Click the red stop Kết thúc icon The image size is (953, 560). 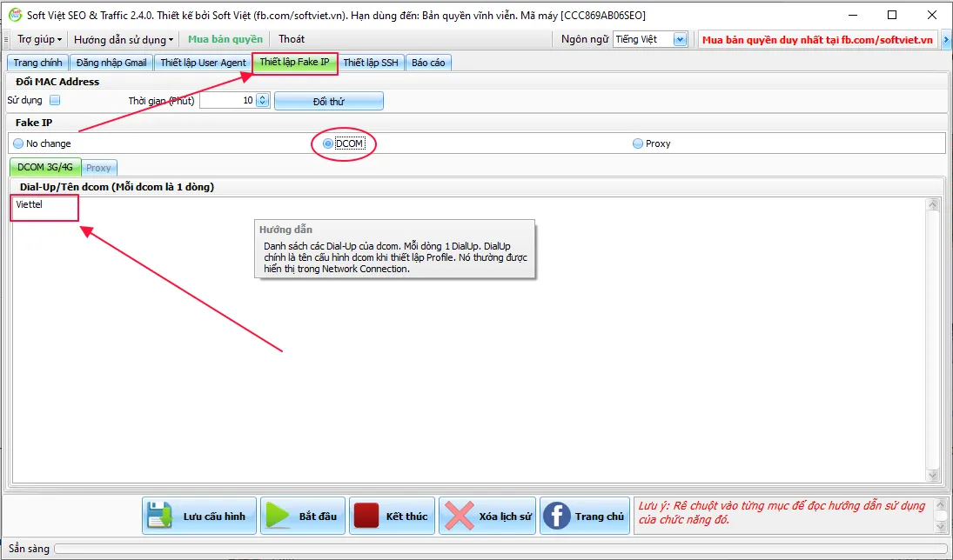366,516
